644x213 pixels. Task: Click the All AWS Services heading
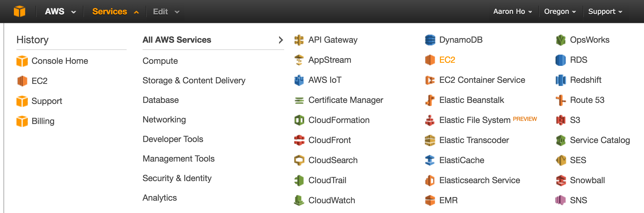177,40
